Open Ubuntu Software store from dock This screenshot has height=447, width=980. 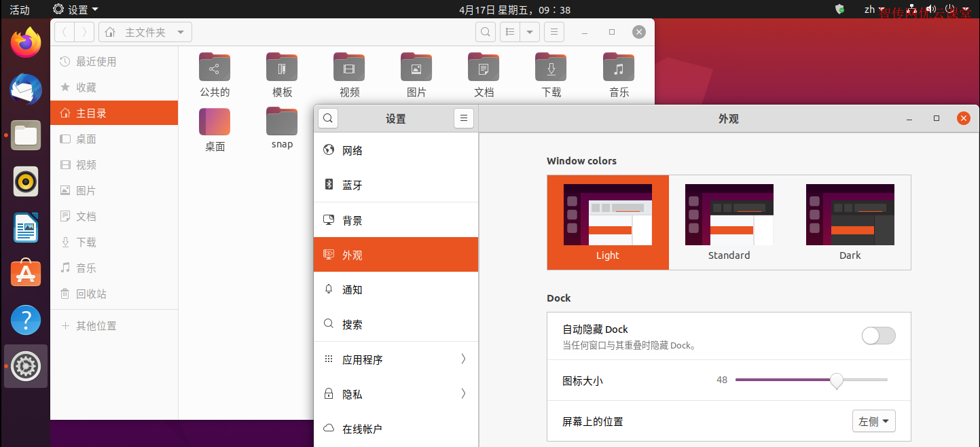click(26, 274)
